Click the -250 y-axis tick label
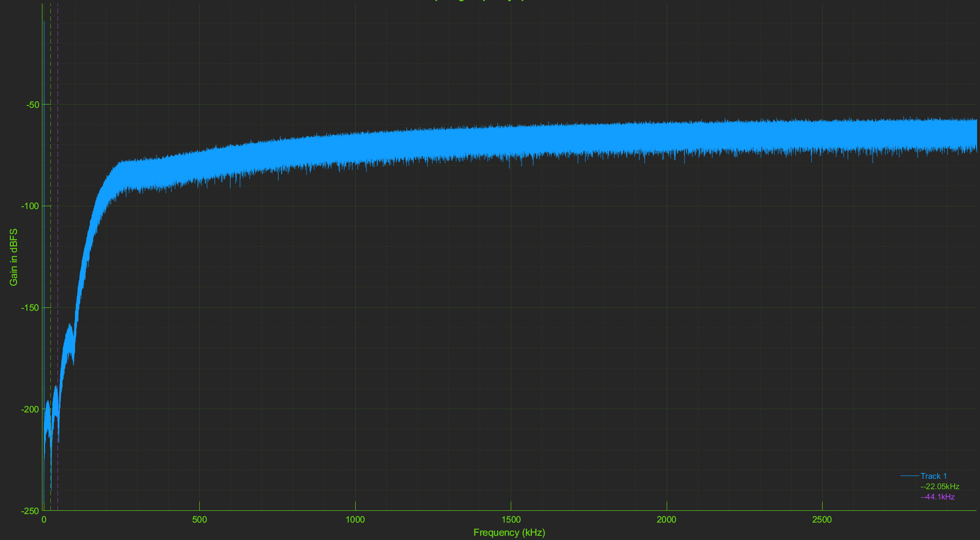The width and height of the screenshot is (980, 540). (x=30, y=511)
